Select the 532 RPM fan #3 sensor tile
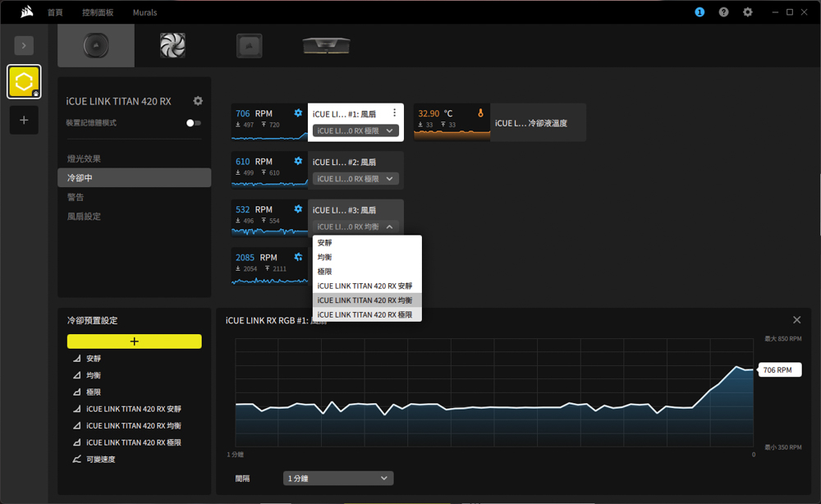821x504 pixels. [x=269, y=218]
